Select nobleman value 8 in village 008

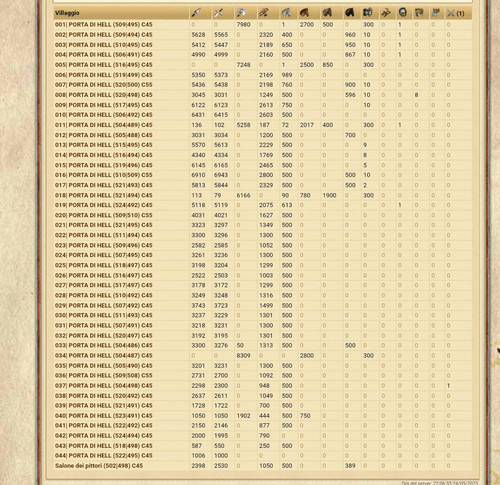point(416,95)
